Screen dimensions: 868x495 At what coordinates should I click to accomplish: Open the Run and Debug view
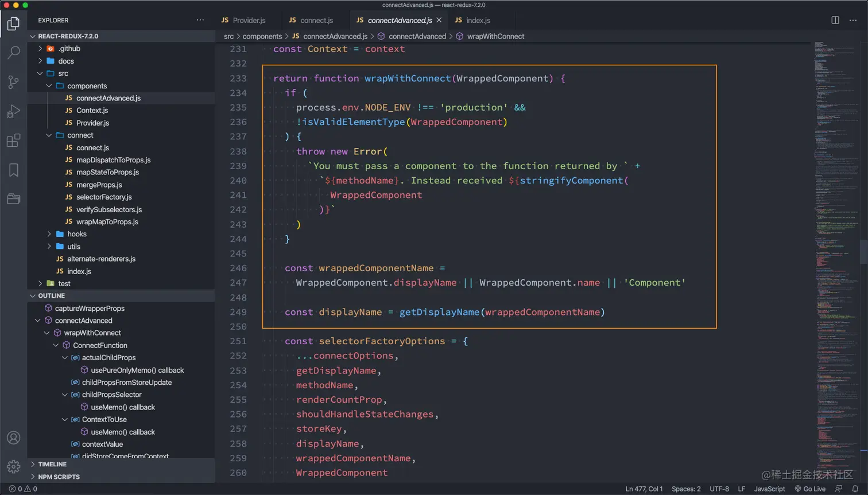[x=13, y=111]
